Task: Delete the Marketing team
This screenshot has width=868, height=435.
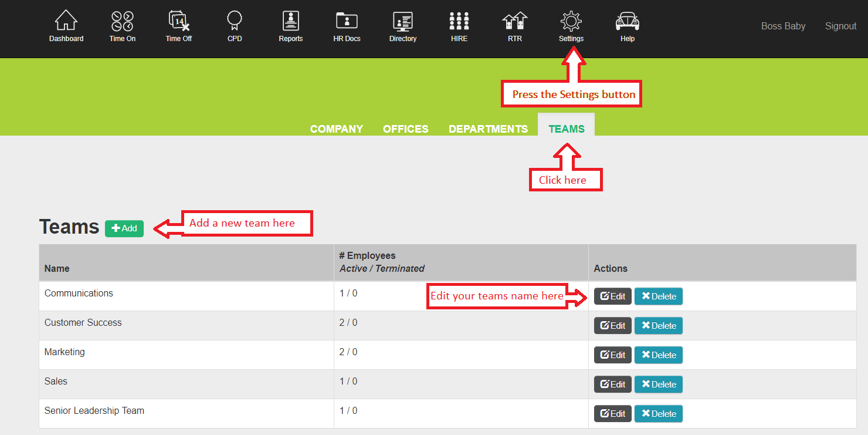Action: [658, 355]
